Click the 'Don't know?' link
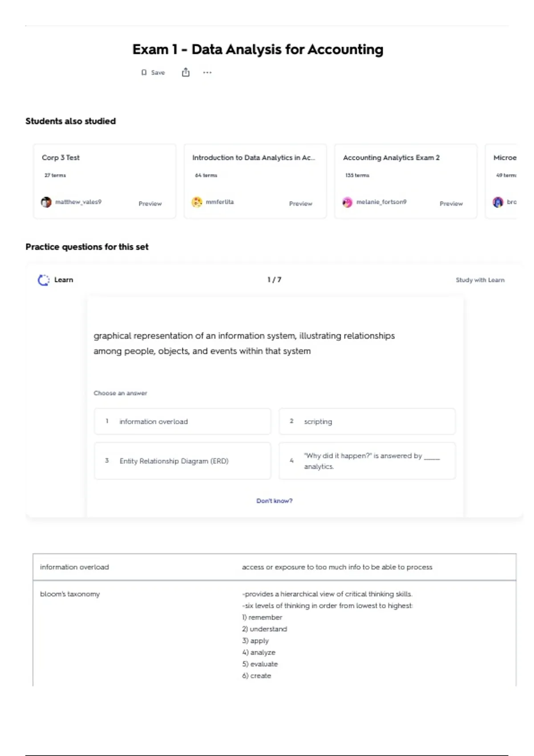 click(x=274, y=501)
